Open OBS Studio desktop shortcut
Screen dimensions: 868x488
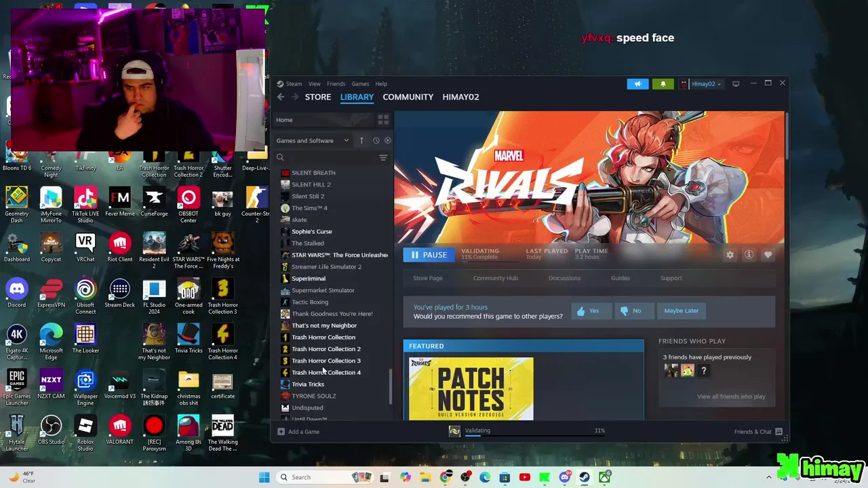pyautogui.click(x=51, y=430)
